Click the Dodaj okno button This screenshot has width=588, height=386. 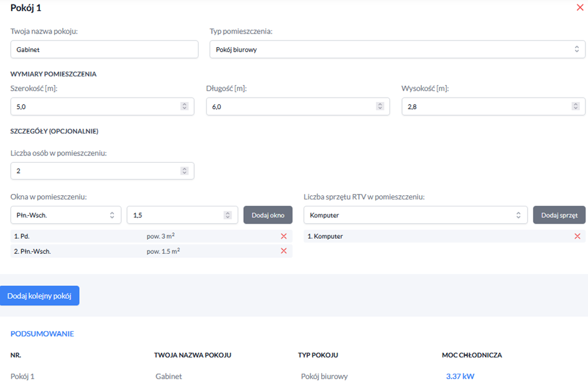pos(268,215)
